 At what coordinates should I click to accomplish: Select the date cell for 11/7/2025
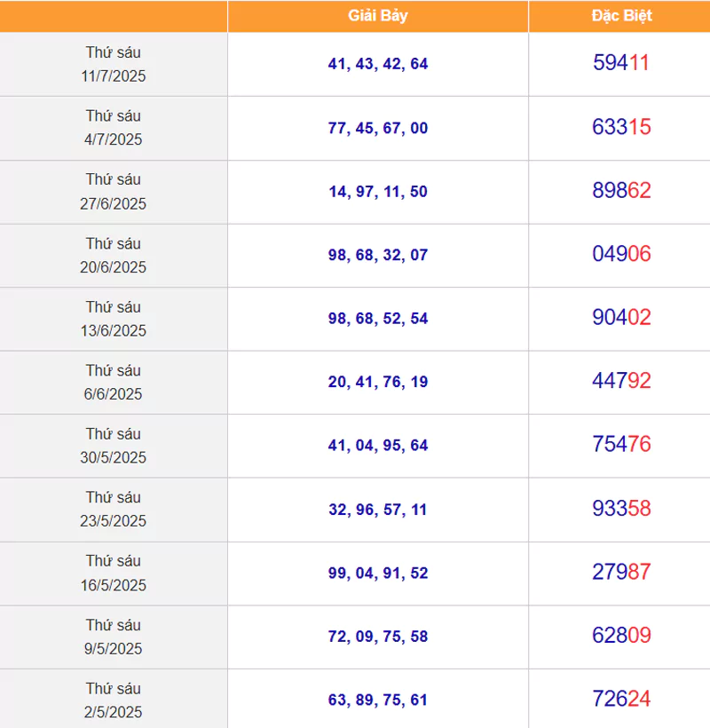click(114, 64)
